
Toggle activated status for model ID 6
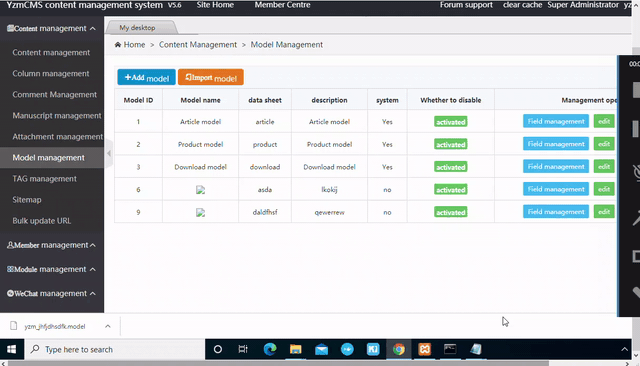pos(451,190)
